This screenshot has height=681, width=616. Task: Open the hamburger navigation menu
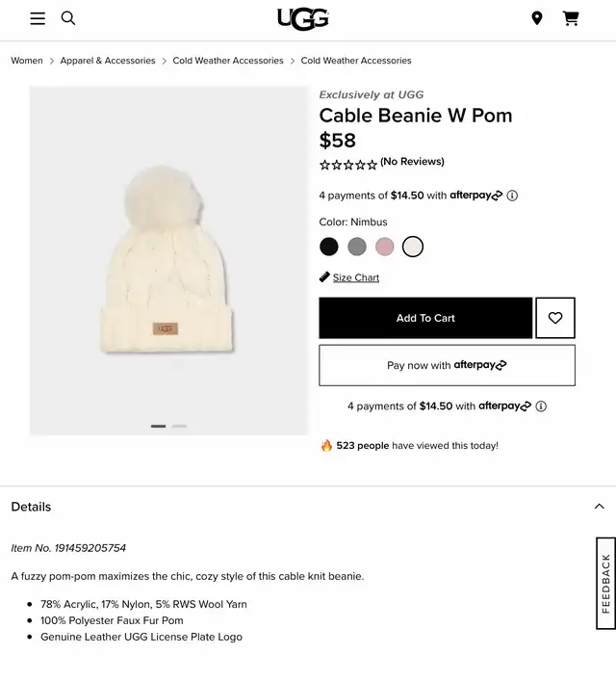click(38, 18)
